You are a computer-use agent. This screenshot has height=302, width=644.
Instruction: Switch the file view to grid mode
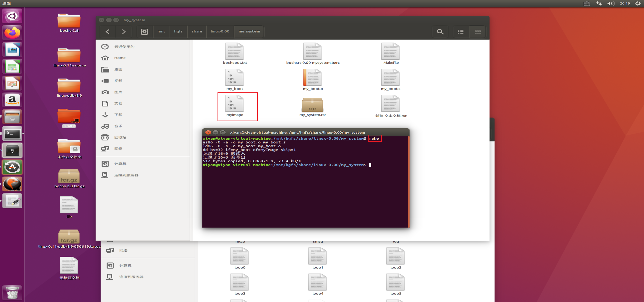click(x=477, y=31)
